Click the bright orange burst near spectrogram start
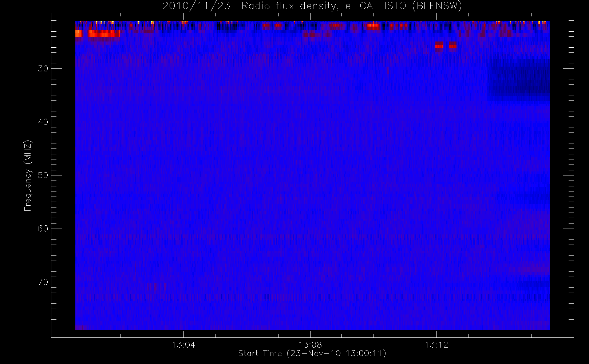The width and height of the screenshot is (589, 364). click(x=98, y=33)
